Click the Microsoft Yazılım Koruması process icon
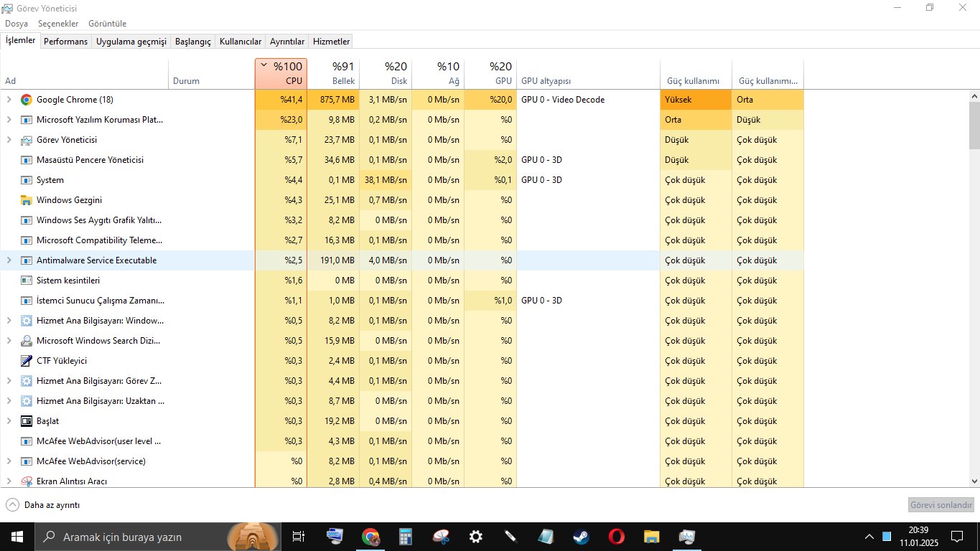Image resolution: width=980 pixels, height=551 pixels. 27,120
